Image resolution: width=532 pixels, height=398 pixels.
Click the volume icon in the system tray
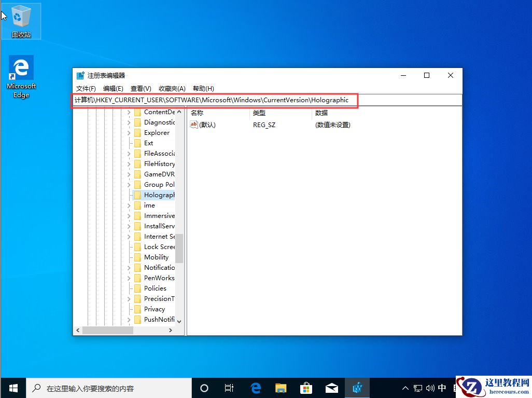[429, 388]
